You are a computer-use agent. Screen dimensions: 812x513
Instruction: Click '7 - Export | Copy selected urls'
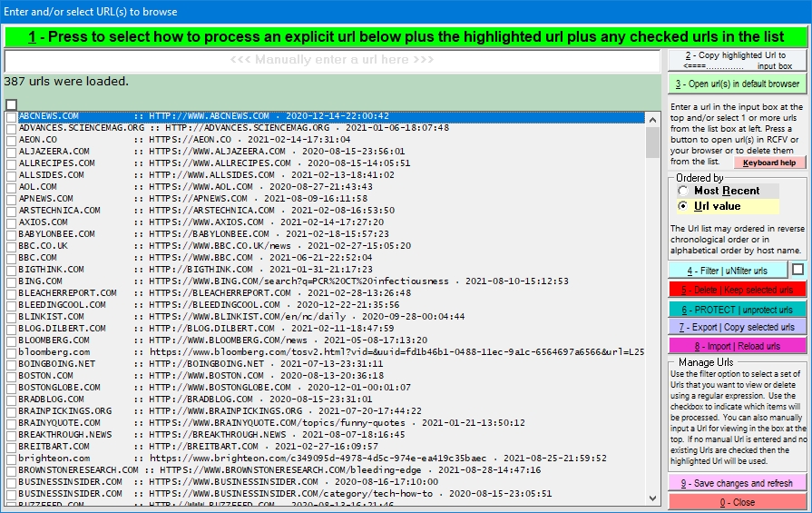(x=737, y=327)
